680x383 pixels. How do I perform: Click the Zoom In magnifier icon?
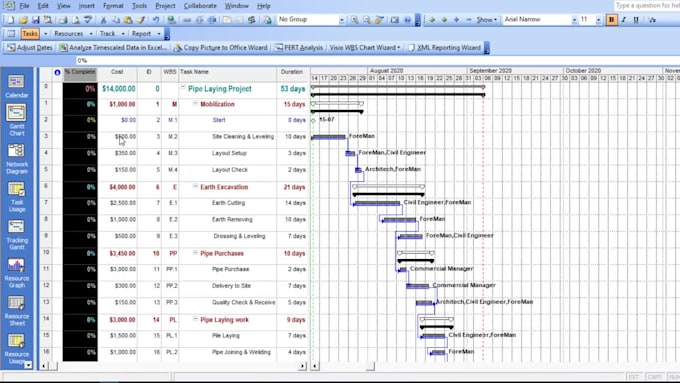[354, 20]
